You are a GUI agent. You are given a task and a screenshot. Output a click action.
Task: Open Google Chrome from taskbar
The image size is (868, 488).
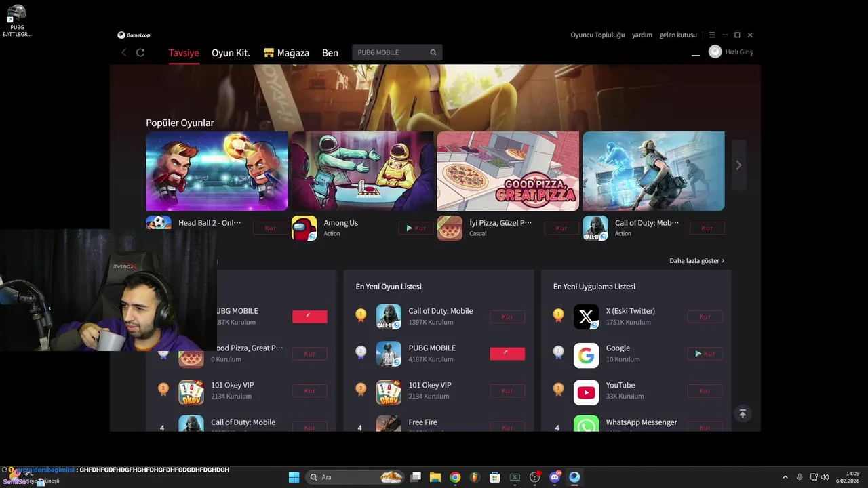coord(455,477)
